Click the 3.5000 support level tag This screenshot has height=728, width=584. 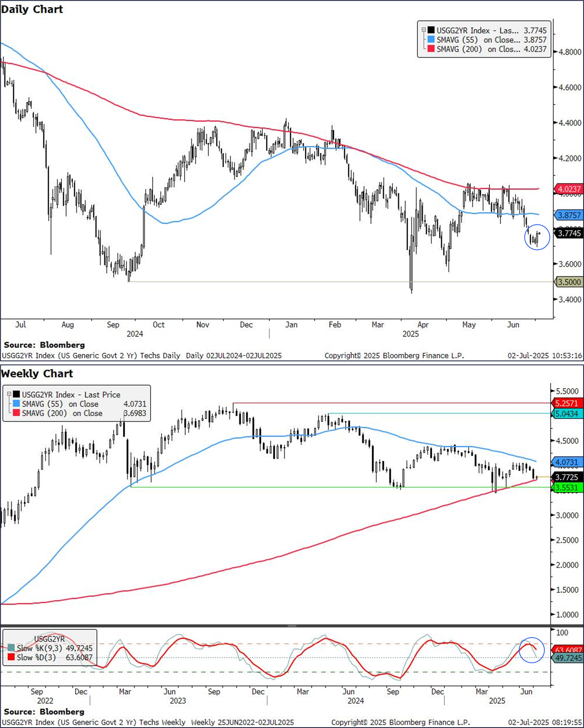click(568, 282)
